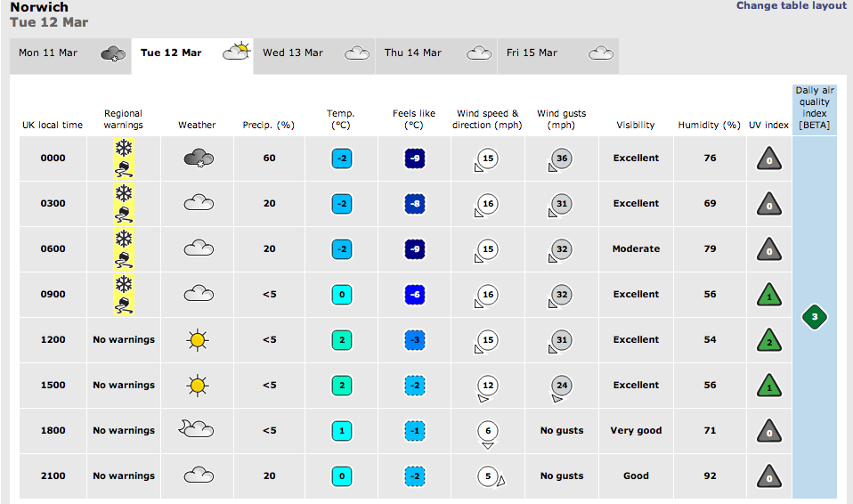Click the temperature -2 swatch at 0000
This screenshot has width=853, height=504.
[x=341, y=159]
